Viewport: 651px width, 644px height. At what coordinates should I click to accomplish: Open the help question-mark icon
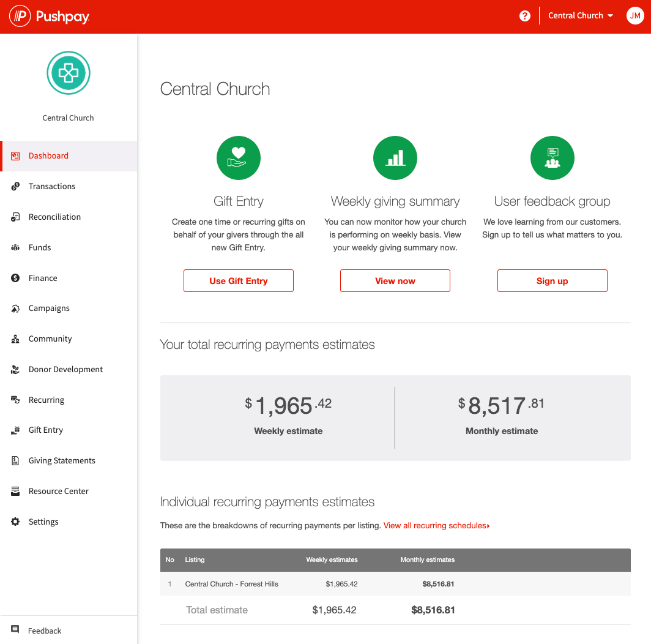click(524, 15)
